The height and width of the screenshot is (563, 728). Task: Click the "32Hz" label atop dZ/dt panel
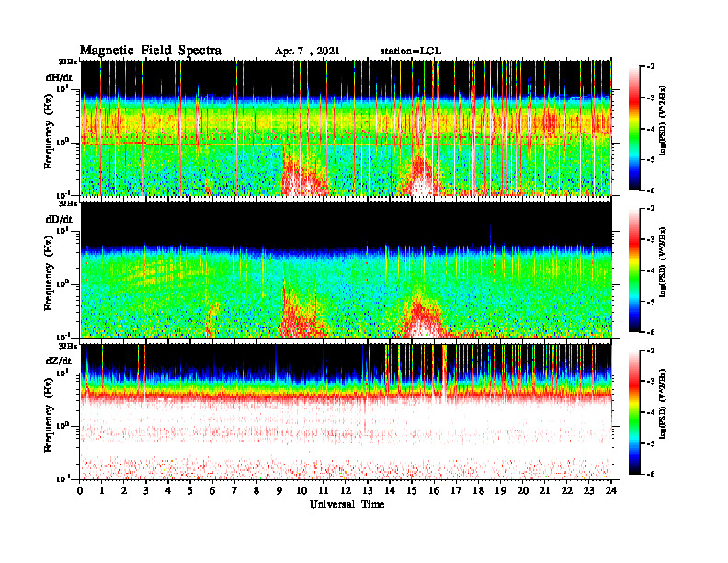pyautogui.click(x=68, y=346)
